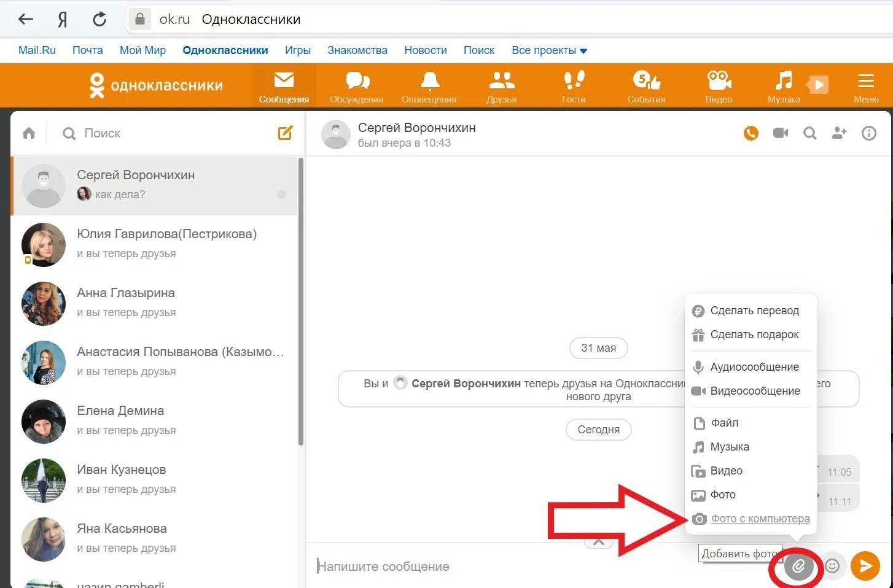Choose Фото с компьютера from the menu
The width and height of the screenshot is (893, 588).
(x=751, y=519)
